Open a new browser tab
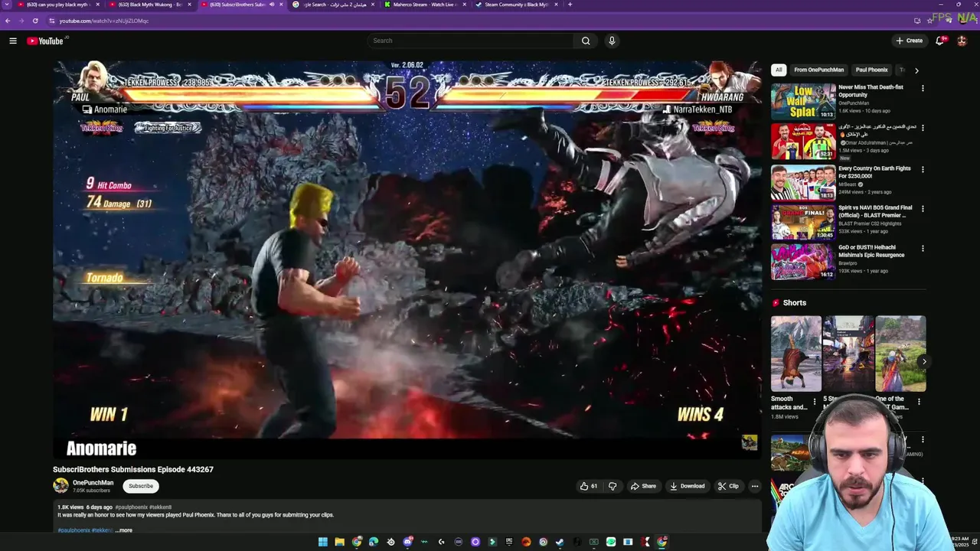The height and width of the screenshot is (551, 980). click(570, 5)
